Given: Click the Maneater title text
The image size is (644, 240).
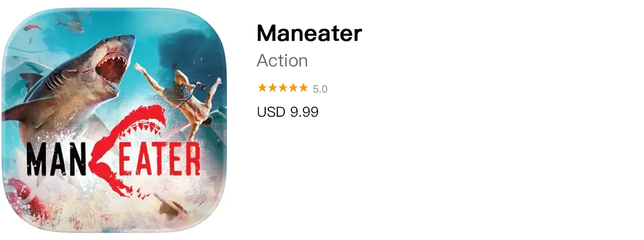Looking at the screenshot, I should pyautogui.click(x=309, y=34).
